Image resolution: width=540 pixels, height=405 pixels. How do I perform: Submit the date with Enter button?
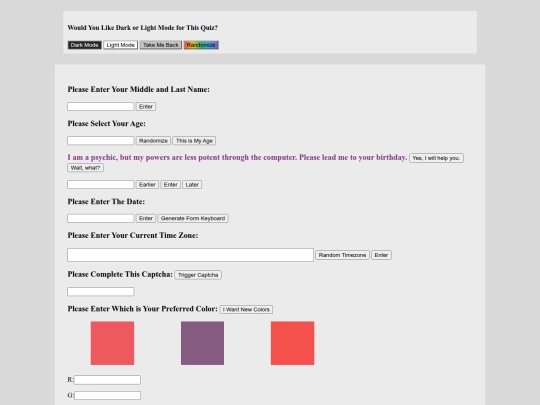click(x=146, y=218)
